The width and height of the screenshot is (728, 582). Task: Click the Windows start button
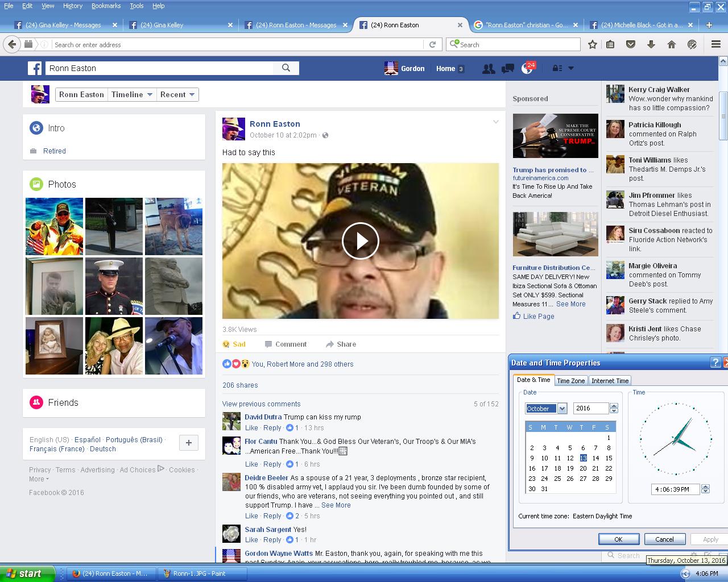point(27,573)
